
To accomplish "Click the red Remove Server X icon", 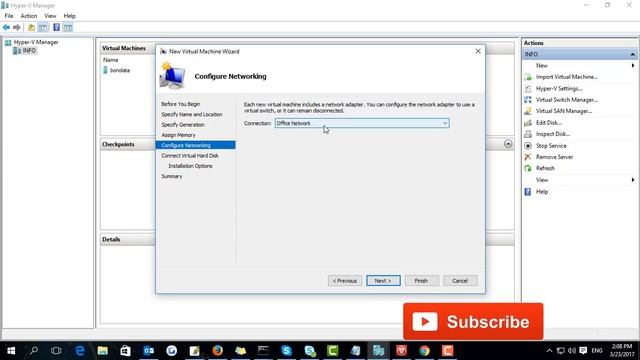I will click(x=528, y=157).
